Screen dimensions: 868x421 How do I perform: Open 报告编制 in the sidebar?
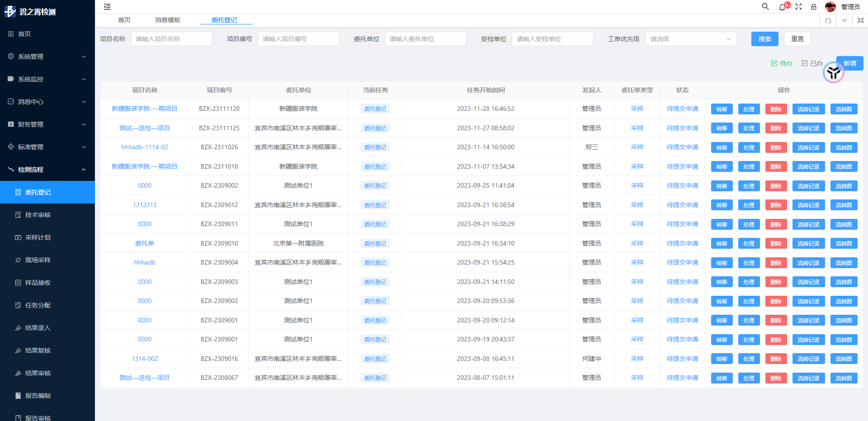point(47,396)
